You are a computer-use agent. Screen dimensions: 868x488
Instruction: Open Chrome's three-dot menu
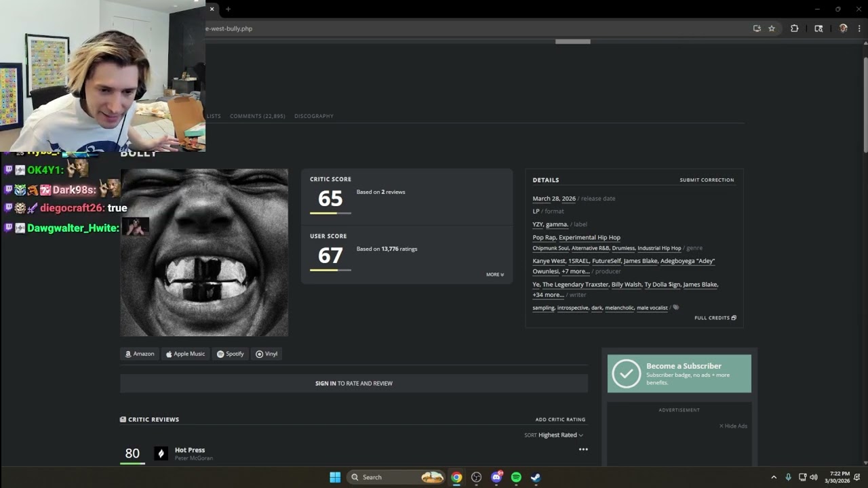tap(859, 28)
